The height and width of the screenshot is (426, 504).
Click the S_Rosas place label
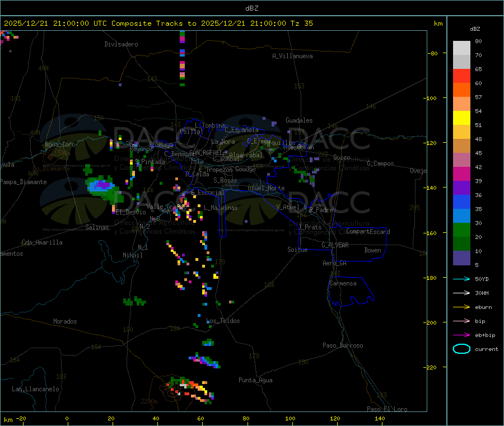coord(225,180)
